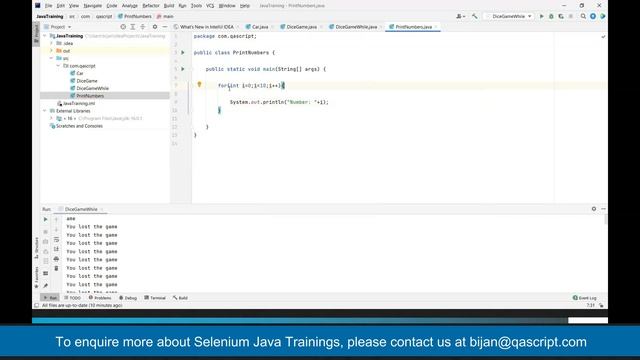Open the Event Log

click(584, 298)
